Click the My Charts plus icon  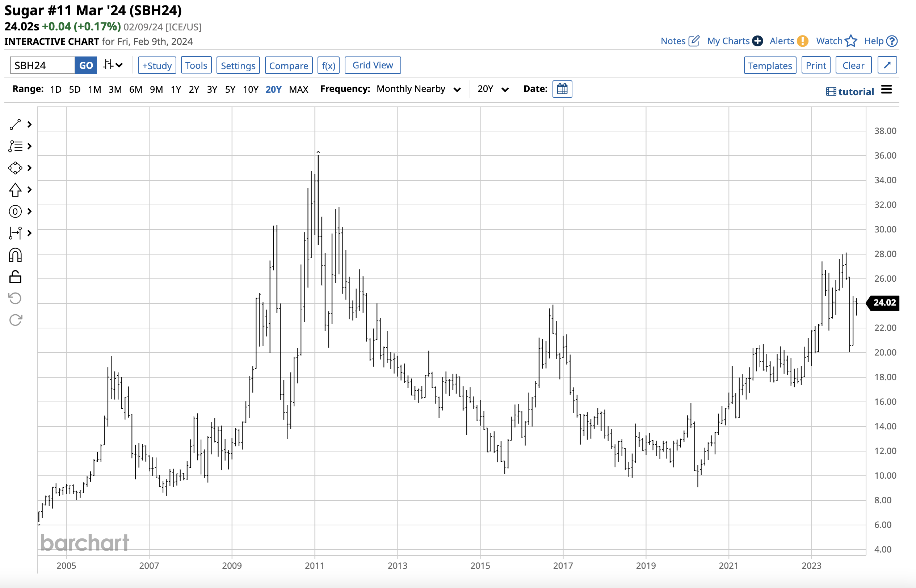757,41
